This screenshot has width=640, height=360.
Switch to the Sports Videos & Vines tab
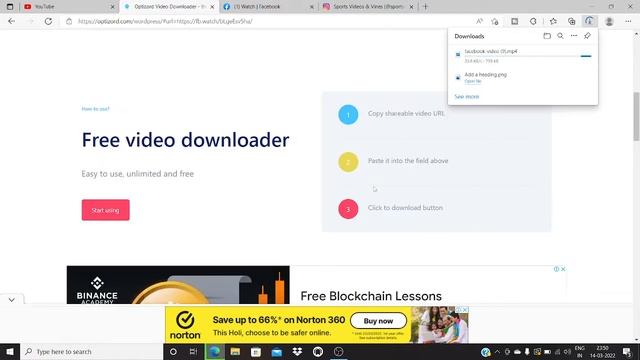(368, 7)
